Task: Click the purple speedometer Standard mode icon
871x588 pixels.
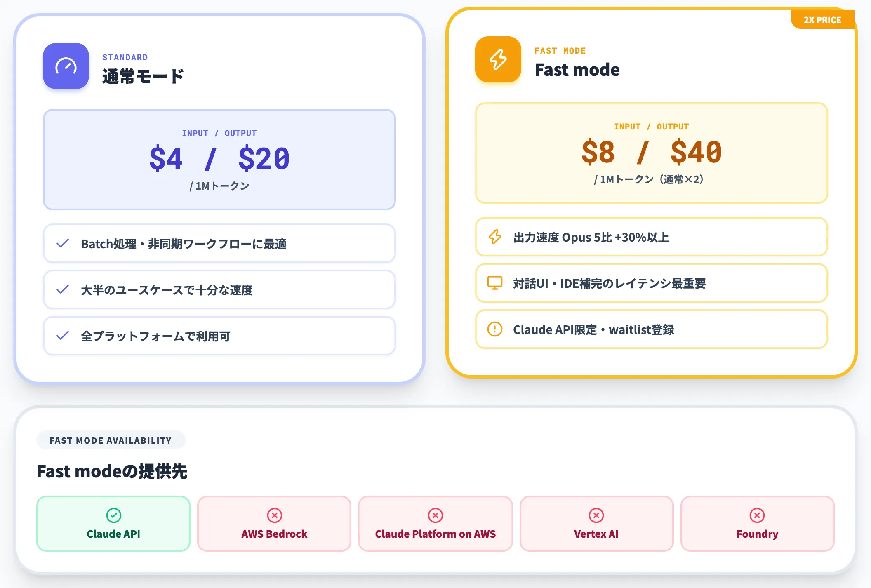Action: 66,66
